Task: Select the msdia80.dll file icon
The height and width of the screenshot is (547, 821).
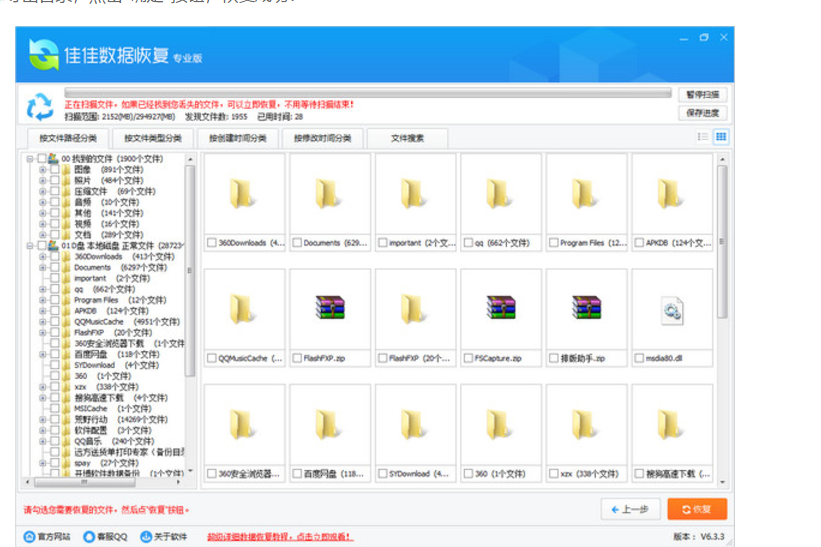Action: point(672,311)
